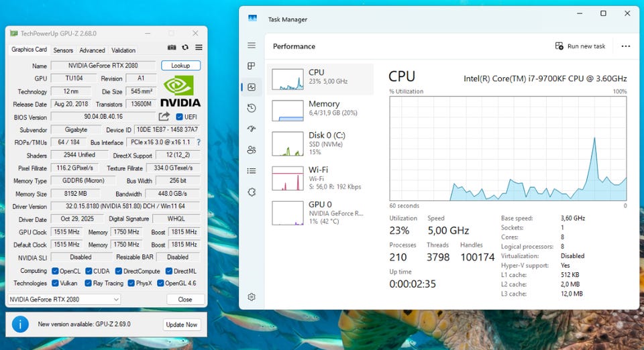Open Task Manager settings gear
The width and height of the screenshot is (644, 350).
click(x=252, y=296)
